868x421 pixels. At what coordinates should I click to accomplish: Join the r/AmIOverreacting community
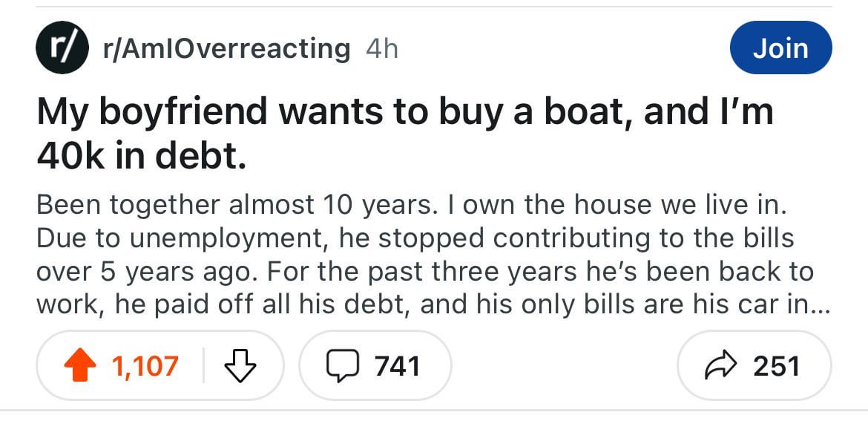coord(780,48)
